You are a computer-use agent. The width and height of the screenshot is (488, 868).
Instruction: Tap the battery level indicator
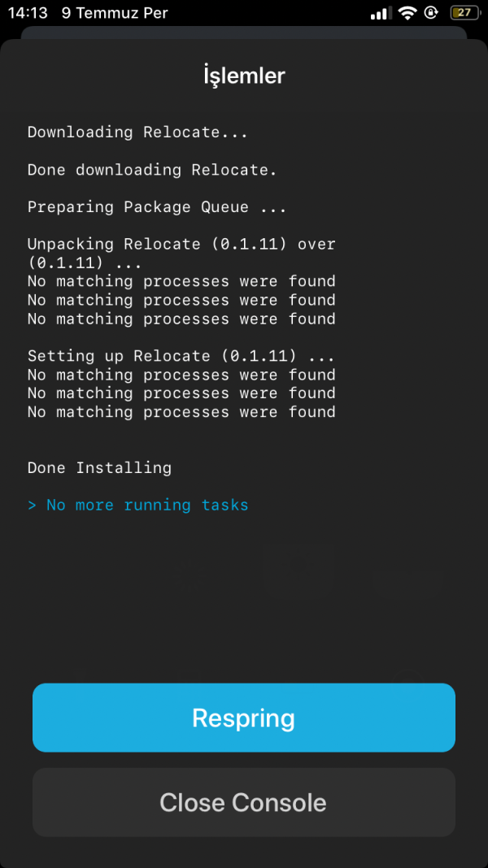tap(464, 14)
